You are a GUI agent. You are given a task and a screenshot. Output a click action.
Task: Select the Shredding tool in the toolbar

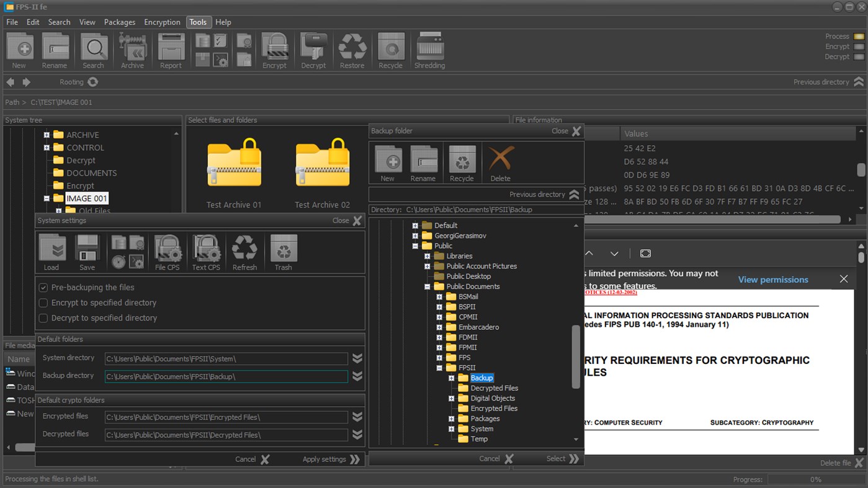429,50
